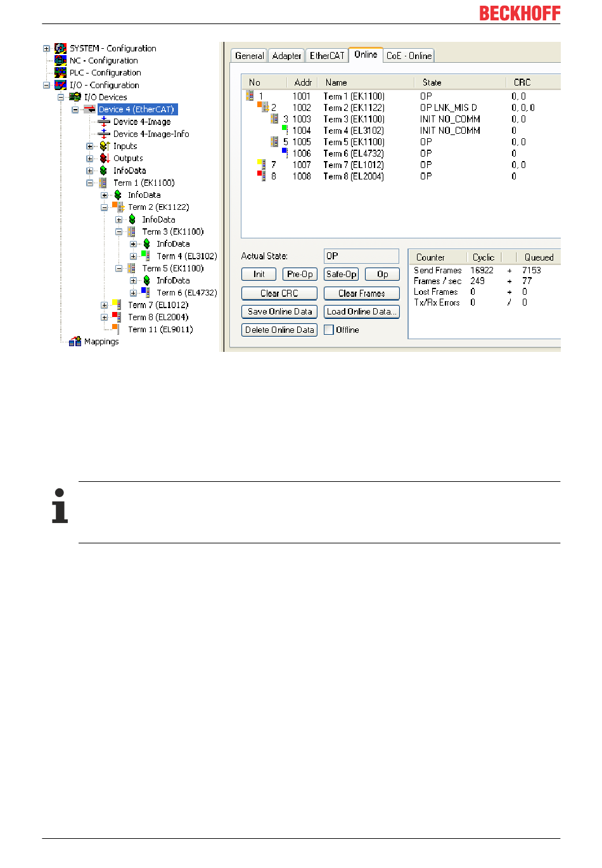Toggle the Offline checkbox
Screen dimensions: 602x868
tap(329, 330)
